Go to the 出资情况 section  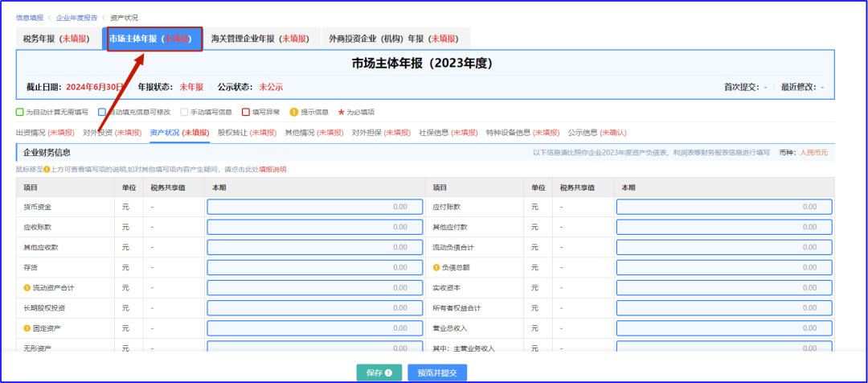coord(45,133)
